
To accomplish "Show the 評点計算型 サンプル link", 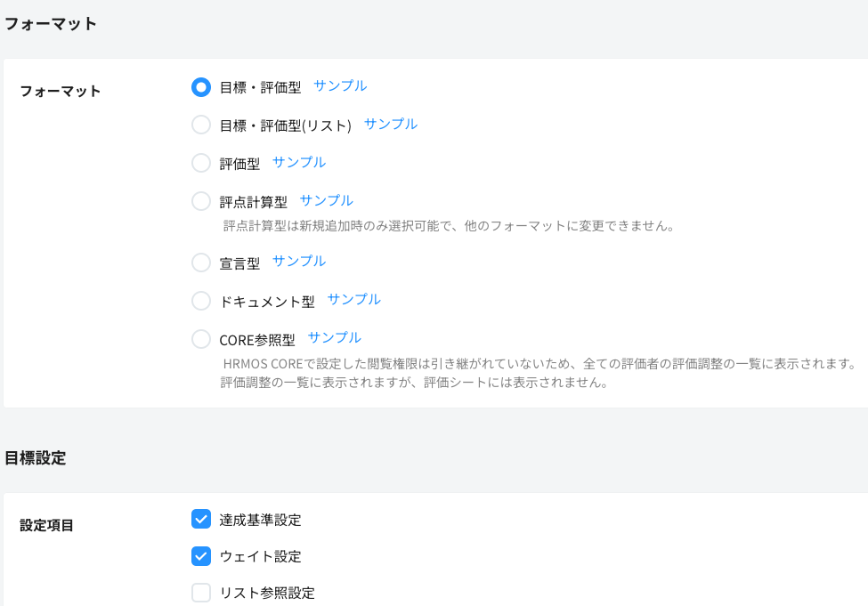I will (327, 200).
